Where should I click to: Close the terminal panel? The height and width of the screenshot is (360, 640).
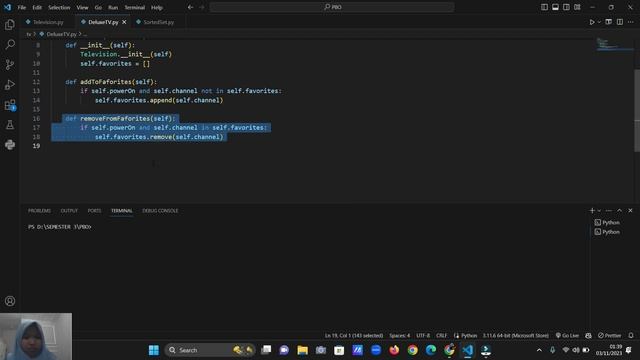631,211
